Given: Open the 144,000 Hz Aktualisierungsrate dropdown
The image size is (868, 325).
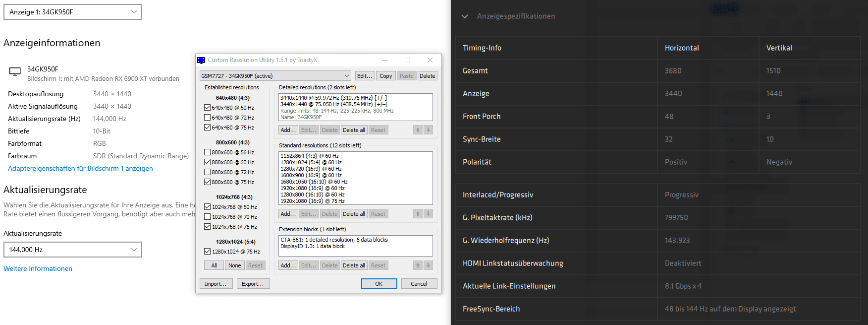Looking at the screenshot, I should coord(73,250).
